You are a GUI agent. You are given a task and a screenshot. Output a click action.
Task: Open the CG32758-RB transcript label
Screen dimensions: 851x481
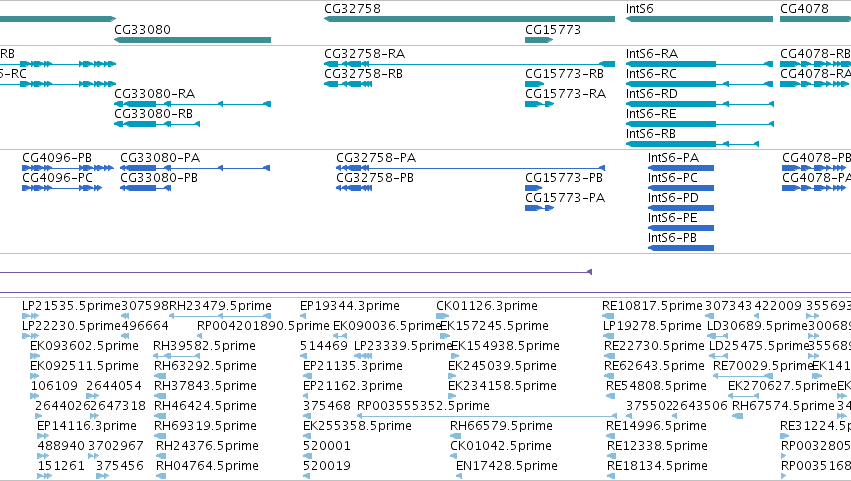[364, 74]
